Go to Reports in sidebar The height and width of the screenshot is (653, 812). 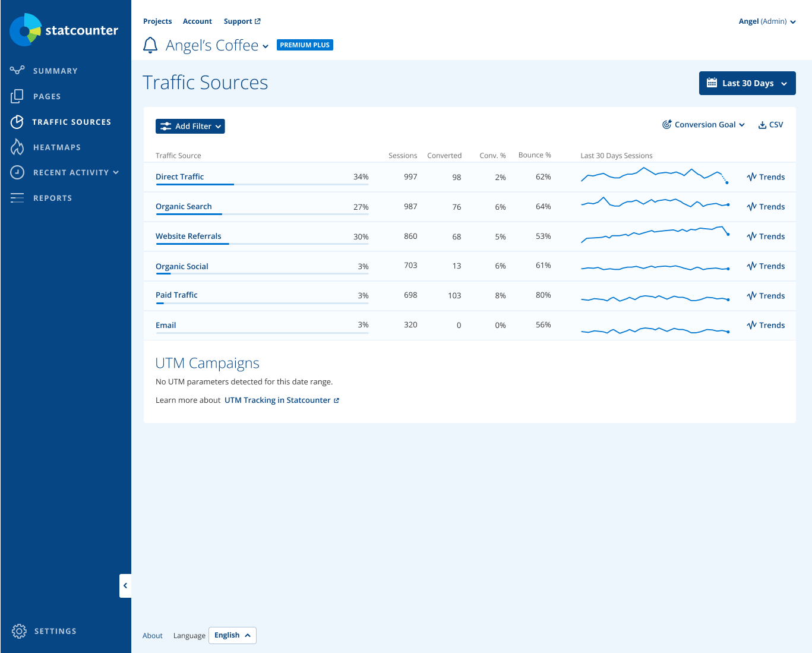click(x=52, y=198)
